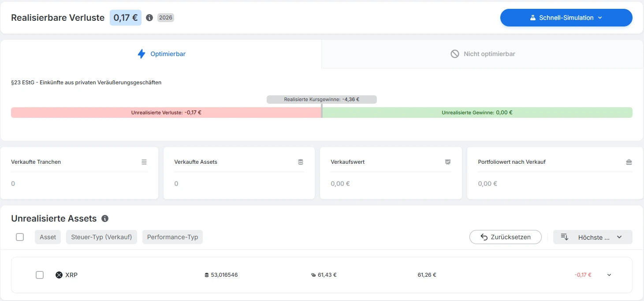Click the XRP coin logo icon

(59, 275)
